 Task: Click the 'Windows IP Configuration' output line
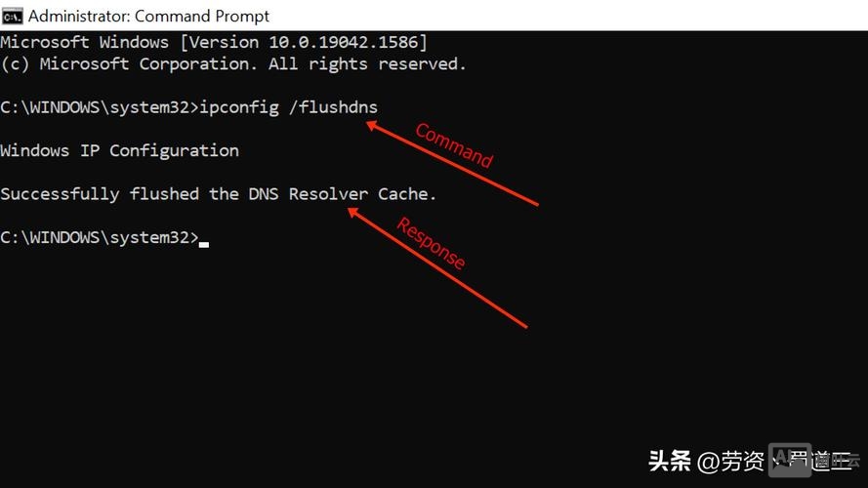[x=119, y=151]
